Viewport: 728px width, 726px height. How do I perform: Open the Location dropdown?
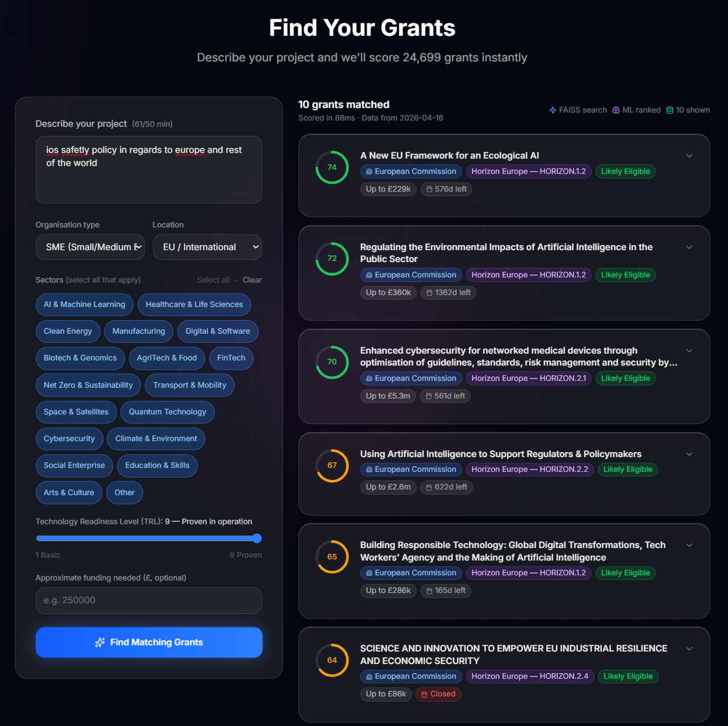207,247
